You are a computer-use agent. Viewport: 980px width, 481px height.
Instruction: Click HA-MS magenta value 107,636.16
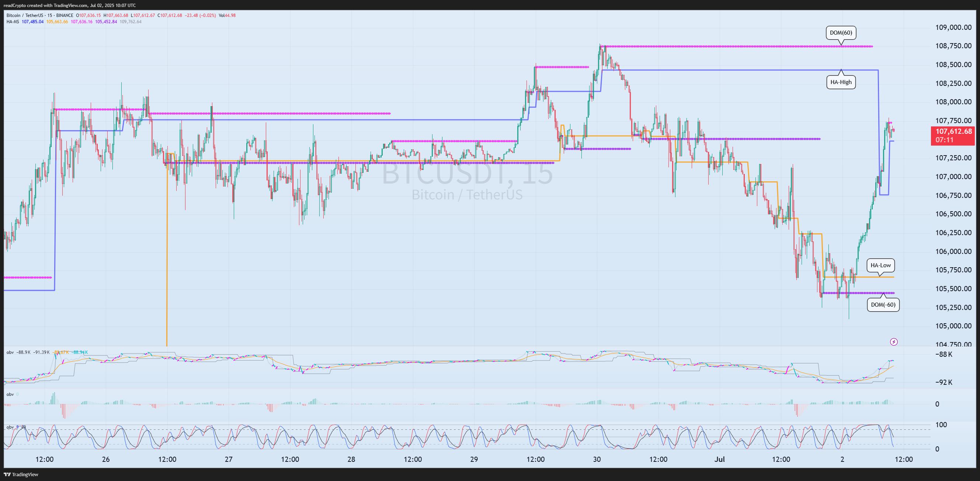click(81, 22)
